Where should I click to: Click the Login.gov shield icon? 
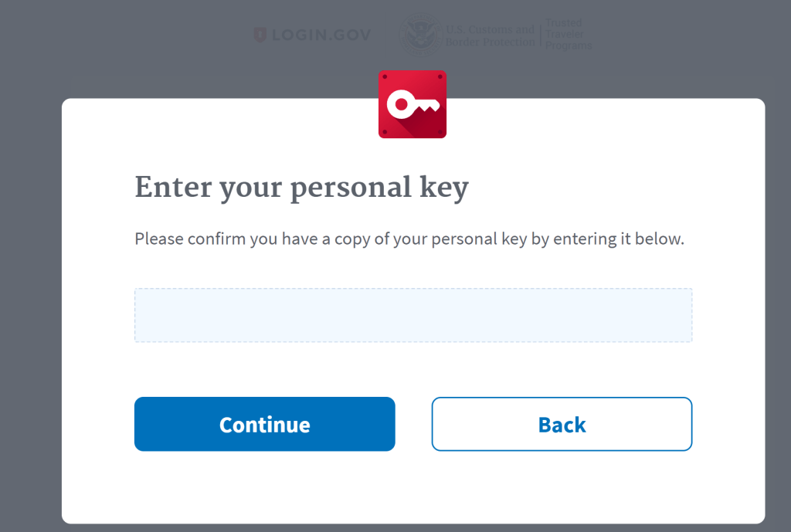(x=260, y=35)
